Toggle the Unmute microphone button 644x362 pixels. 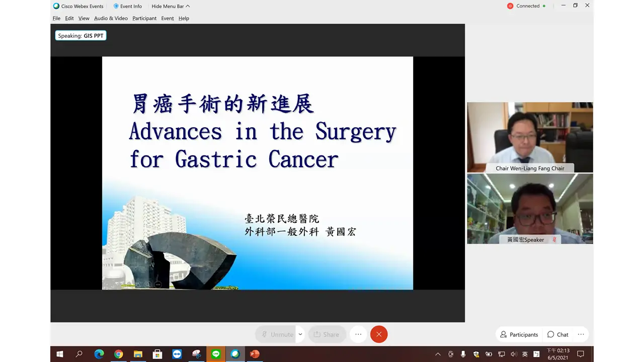coord(276,334)
